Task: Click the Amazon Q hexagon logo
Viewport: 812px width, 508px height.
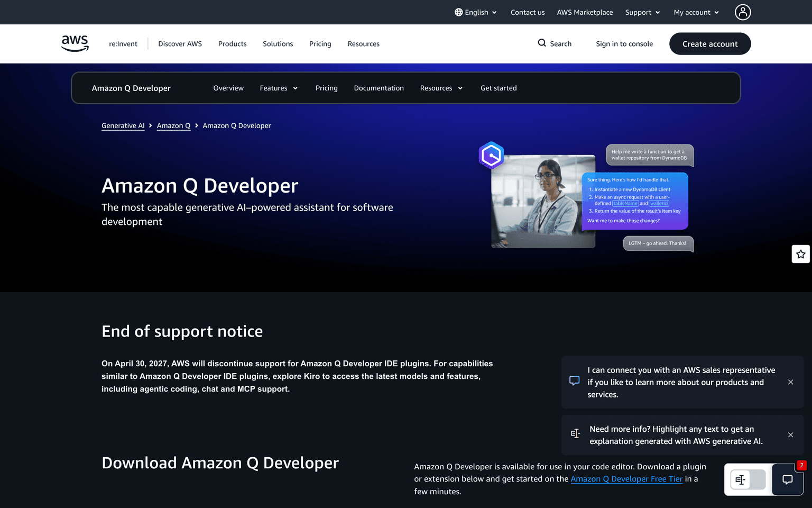Action: [491, 155]
